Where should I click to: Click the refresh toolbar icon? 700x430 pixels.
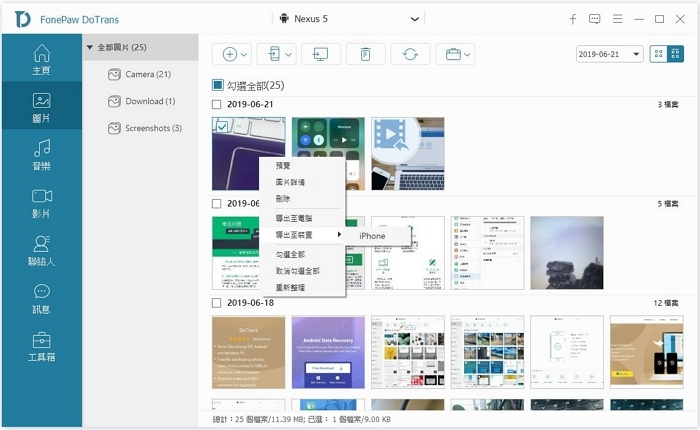[x=410, y=54]
